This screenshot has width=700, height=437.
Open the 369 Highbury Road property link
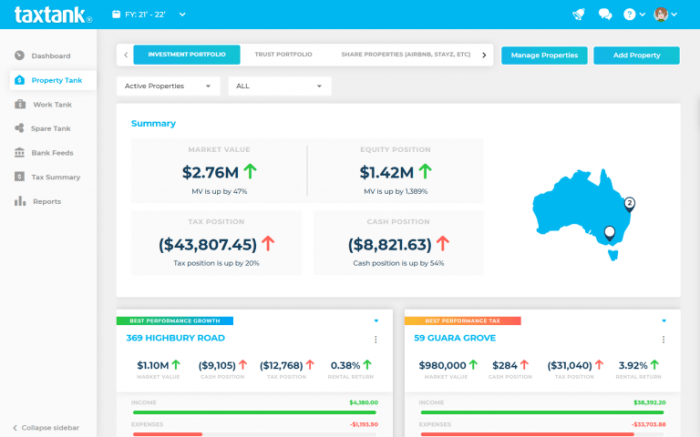pyautogui.click(x=175, y=338)
